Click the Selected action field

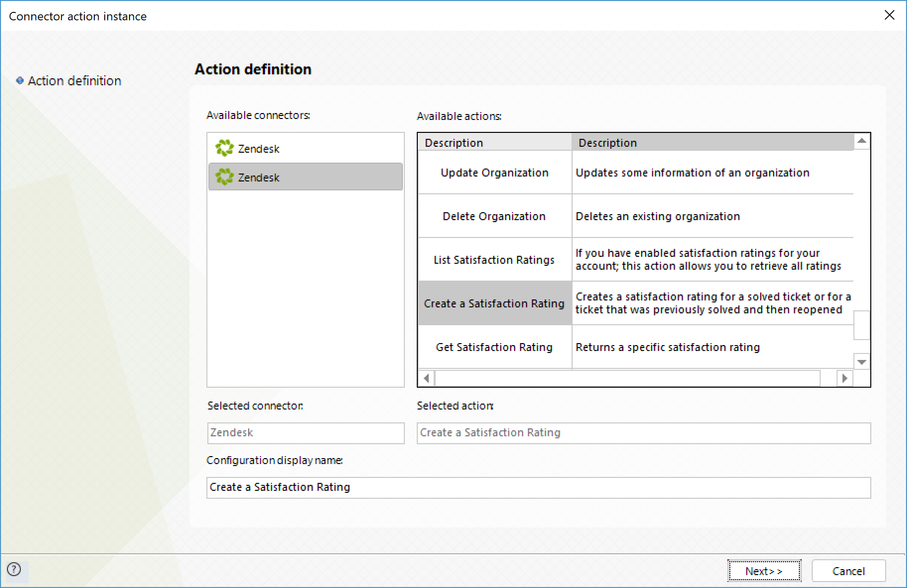tap(644, 433)
